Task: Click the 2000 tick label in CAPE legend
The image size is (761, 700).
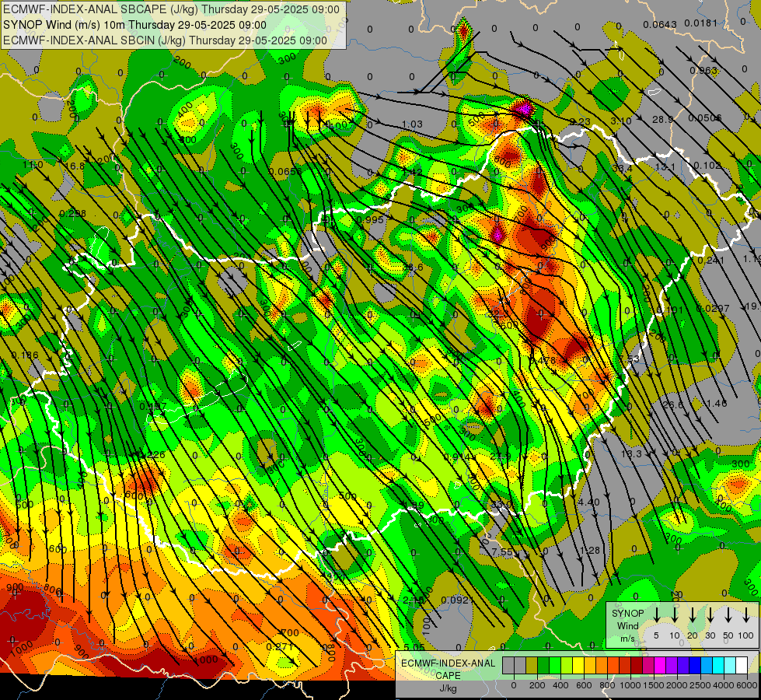Action: [677, 685]
